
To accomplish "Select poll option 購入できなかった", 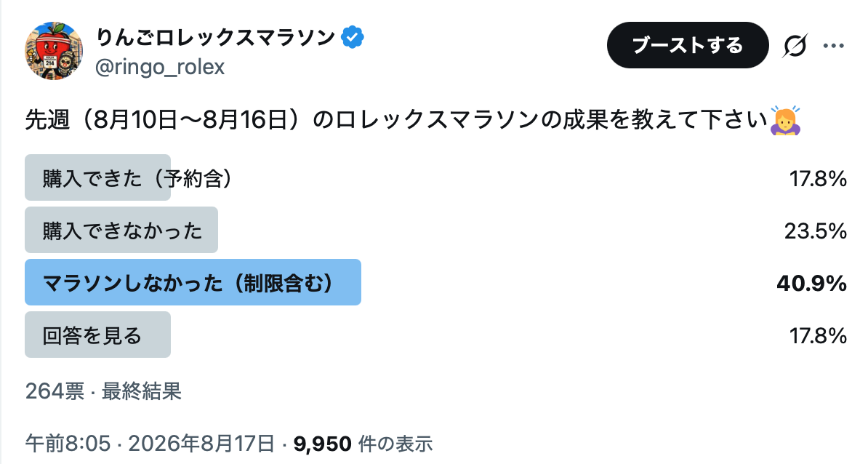I will point(435,230).
